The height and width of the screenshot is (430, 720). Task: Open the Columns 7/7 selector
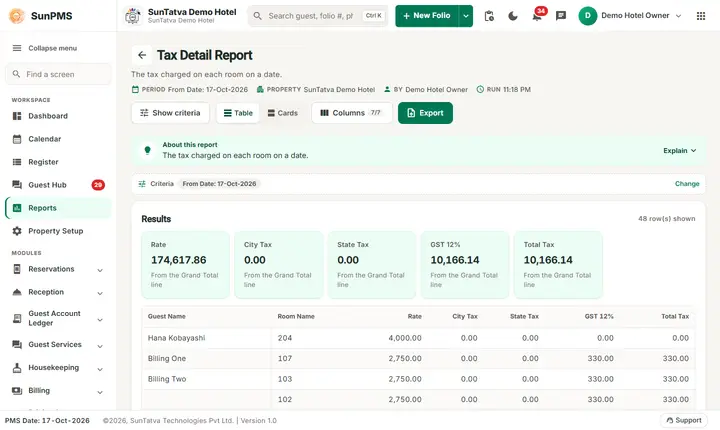tap(352, 113)
